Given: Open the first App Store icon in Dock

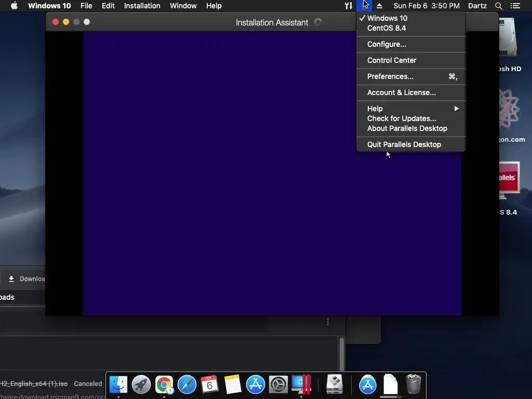Looking at the screenshot, I should tap(255, 384).
